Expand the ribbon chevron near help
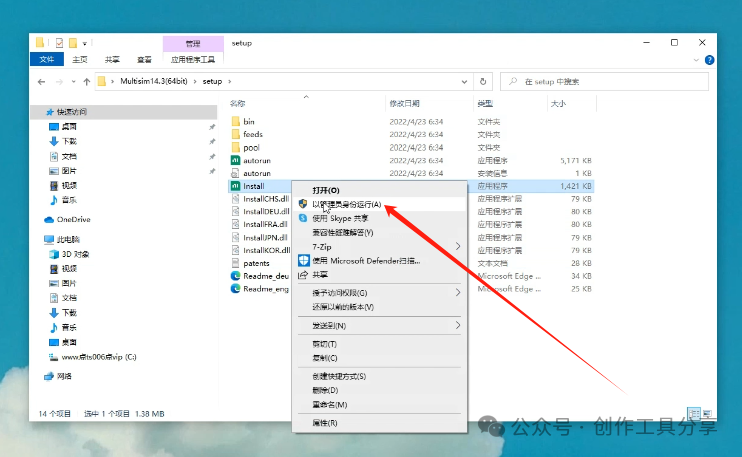Viewport: 742px width, 457px height. point(696,60)
